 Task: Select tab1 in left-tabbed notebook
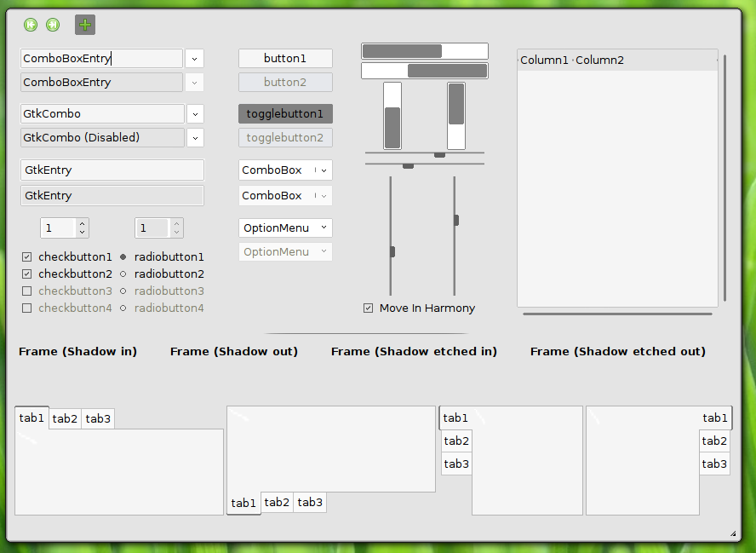[455, 418]
